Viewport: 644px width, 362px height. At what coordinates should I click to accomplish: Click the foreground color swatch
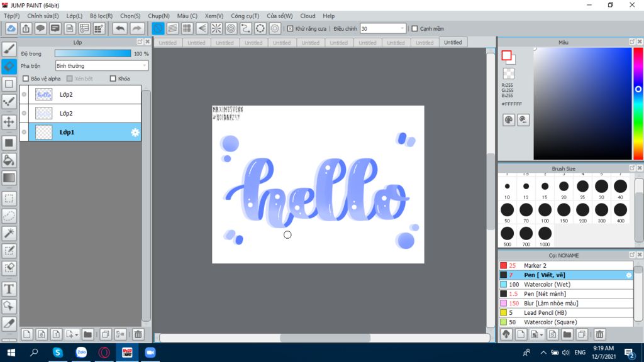tap(506, 55)
